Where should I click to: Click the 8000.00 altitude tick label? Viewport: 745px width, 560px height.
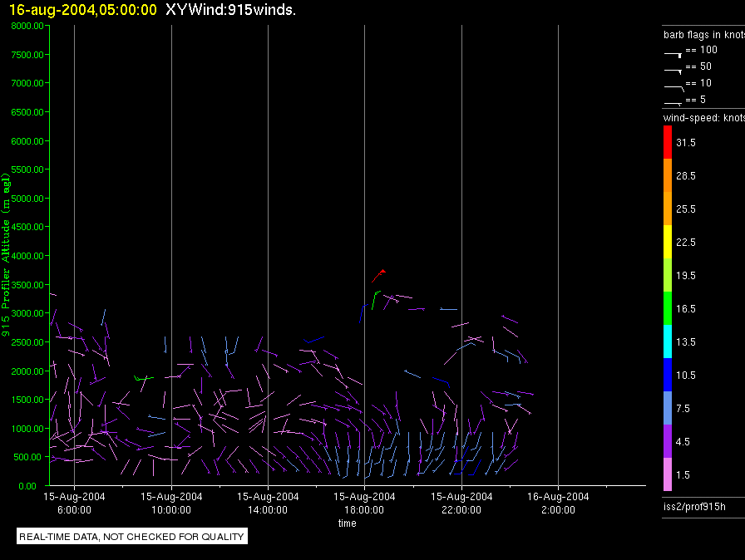pyautogui.click(x=27, y=26)
